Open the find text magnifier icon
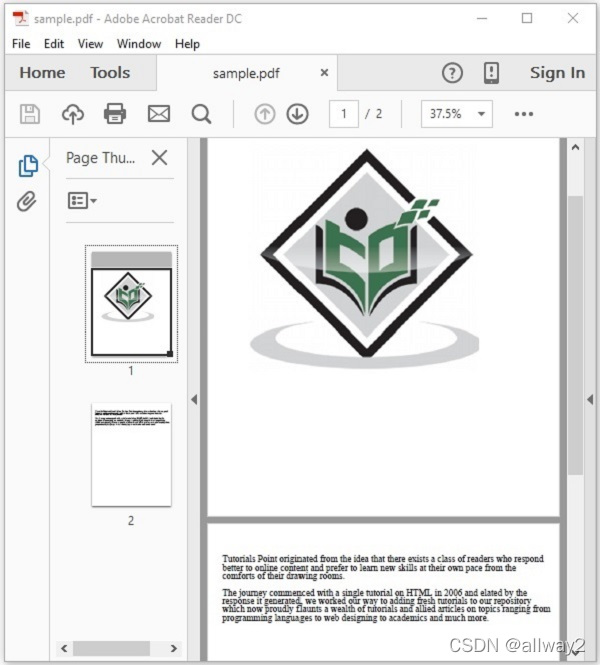Screen dimensions: 600x665 [x=201, y=114]
